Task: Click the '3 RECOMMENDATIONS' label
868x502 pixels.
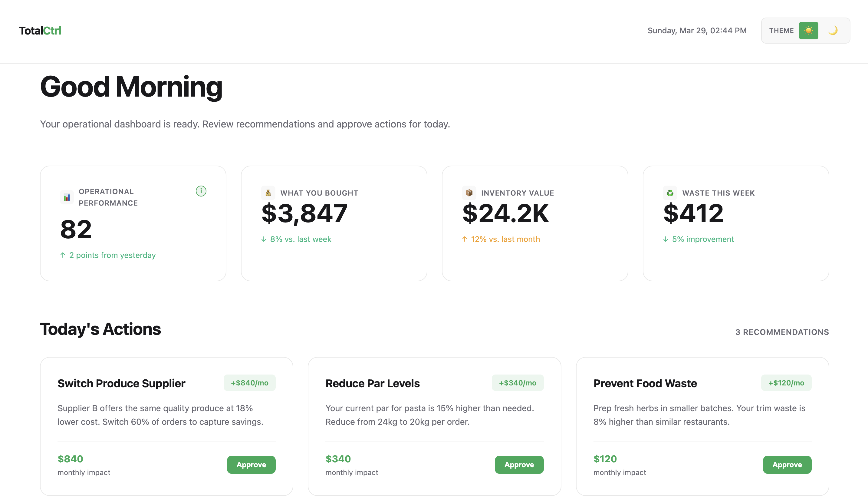Action: [782, 332]
